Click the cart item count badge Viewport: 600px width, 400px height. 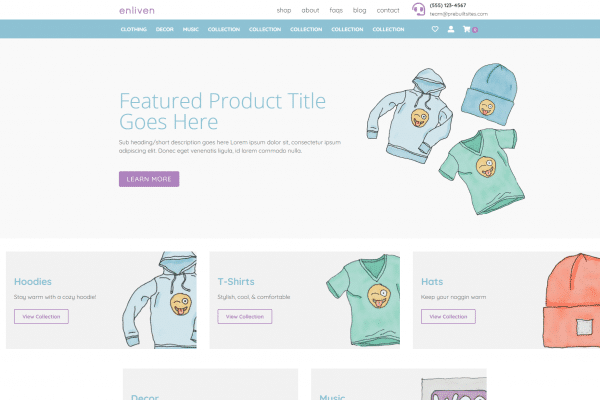[475, 30]
